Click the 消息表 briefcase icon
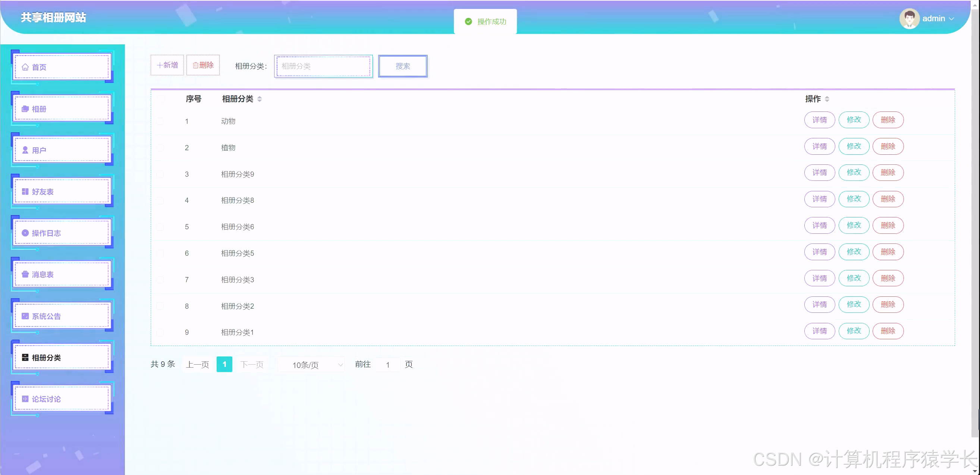Image resolution: width=980 pixels, height=475 pixels. tap(25, 274)
